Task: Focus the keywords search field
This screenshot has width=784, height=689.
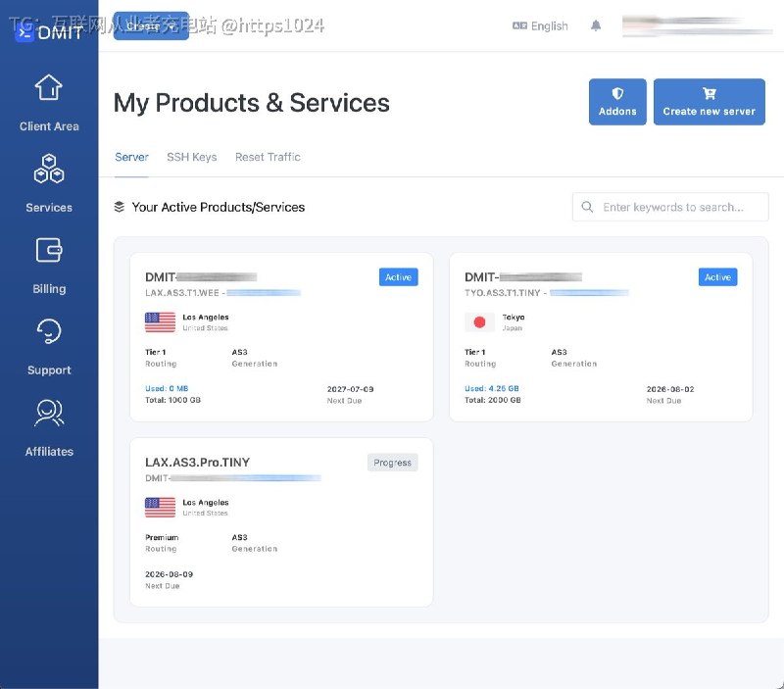Action: coord(670,207)
